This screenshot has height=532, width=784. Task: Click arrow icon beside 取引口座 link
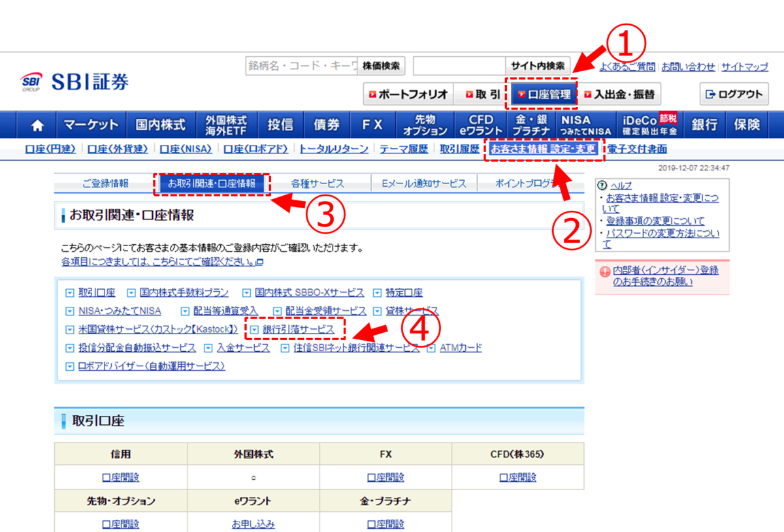pyautogui.click(x=71, y=293)
